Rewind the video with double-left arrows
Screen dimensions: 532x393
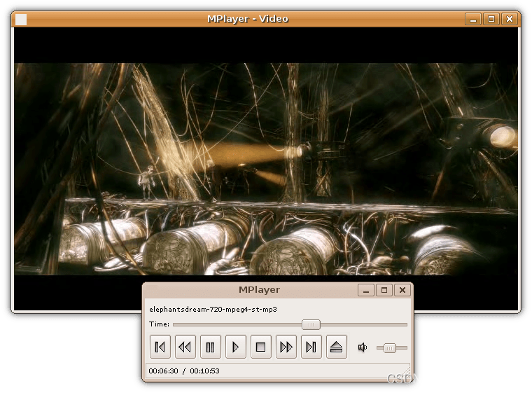point(185,347)
